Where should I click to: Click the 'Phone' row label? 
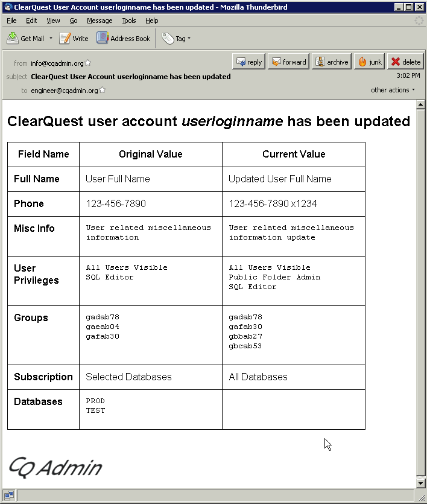tap(28, 204)
